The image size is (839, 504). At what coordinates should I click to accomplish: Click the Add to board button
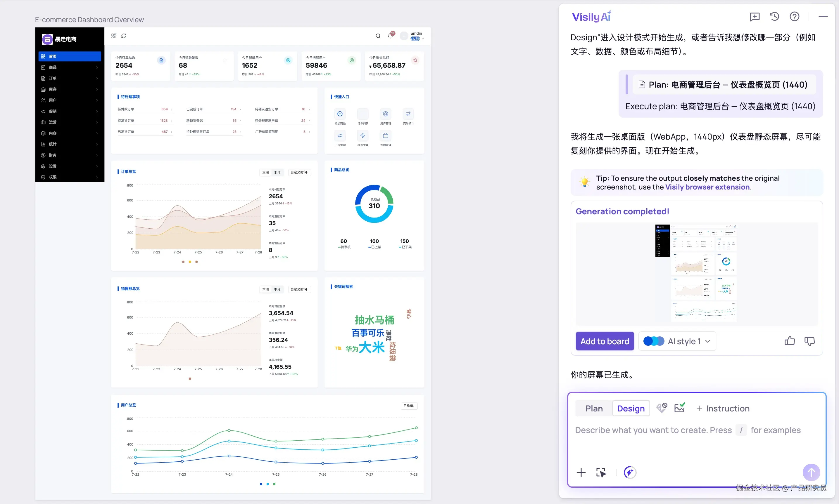click(605, 341)
